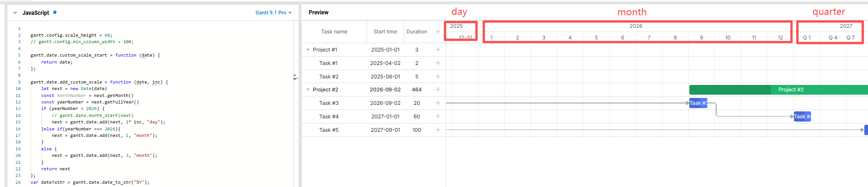Click the plus icon for Task #1
Viewport: 868px width, 187px height.
(437, 63)
